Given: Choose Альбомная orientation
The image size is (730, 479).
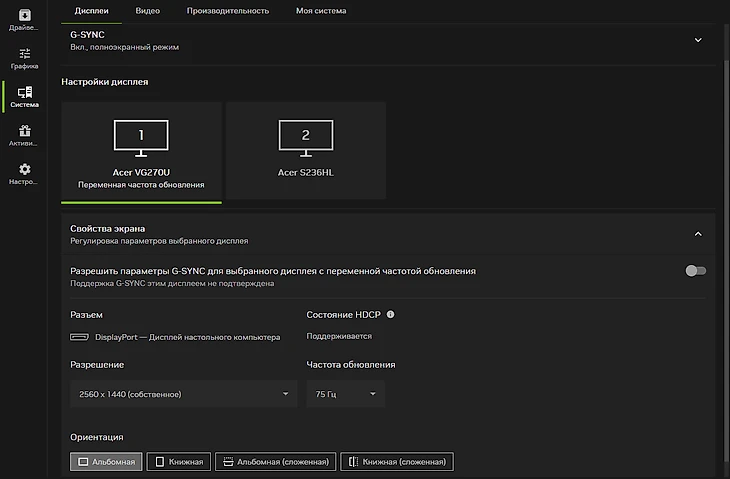Looking at the screenshot, I should 106,462.
